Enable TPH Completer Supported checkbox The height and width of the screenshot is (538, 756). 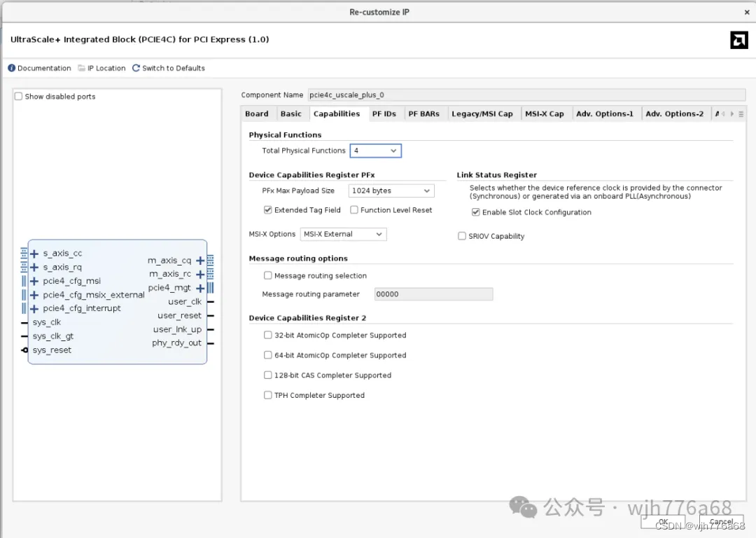pos(267,395)
